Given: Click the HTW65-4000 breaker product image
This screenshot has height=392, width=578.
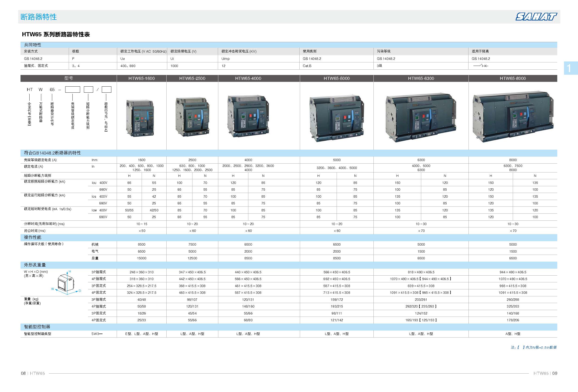Looking at the screenshot, I should [248, 116].
